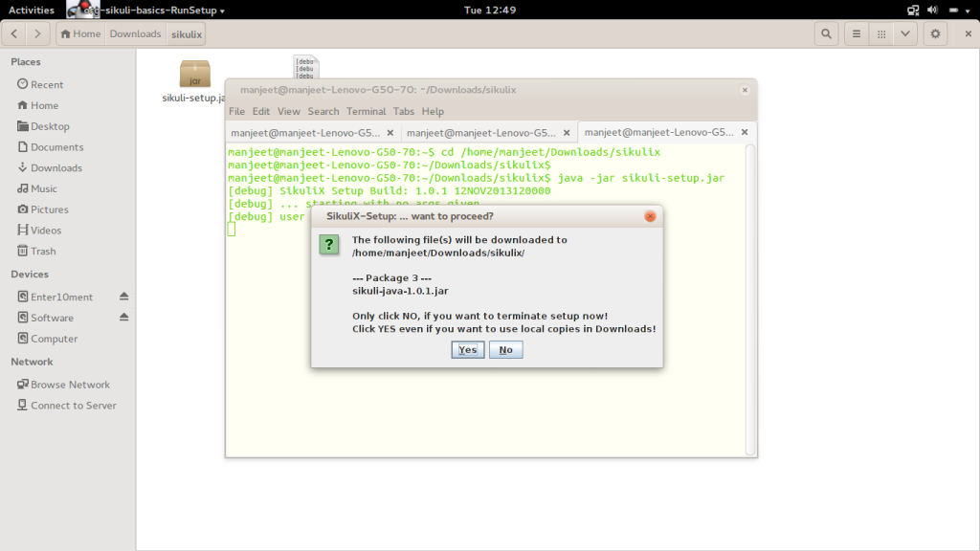The width and height of the screenshot is (980, 551).
Task: Click sikulix breadcrumb in path bar
Action: pos(187,33)
